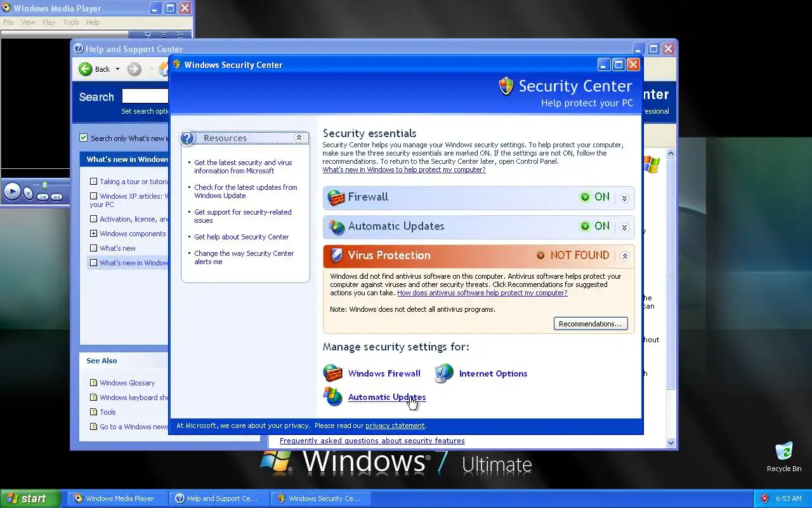Click Play in Windows Media Player
Image resolution: width=812 pixels, height=508 pixels.
tap(11, 190)
